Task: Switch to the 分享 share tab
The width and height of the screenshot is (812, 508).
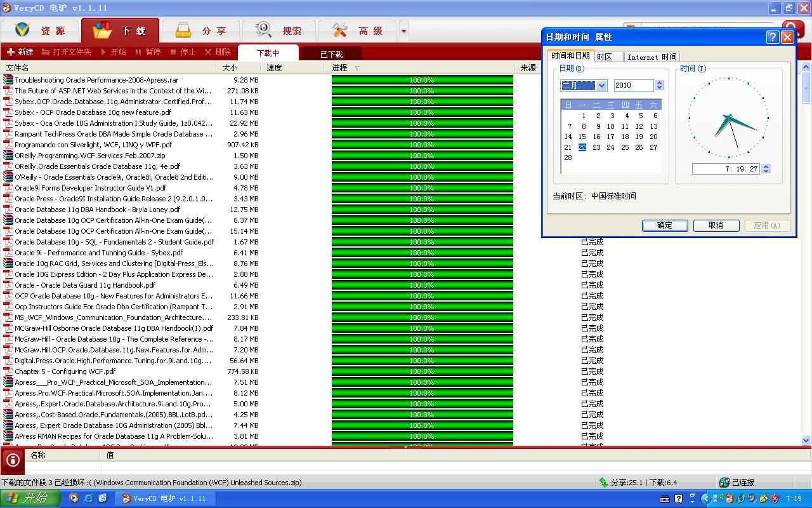Action: [x=200, y=30]
